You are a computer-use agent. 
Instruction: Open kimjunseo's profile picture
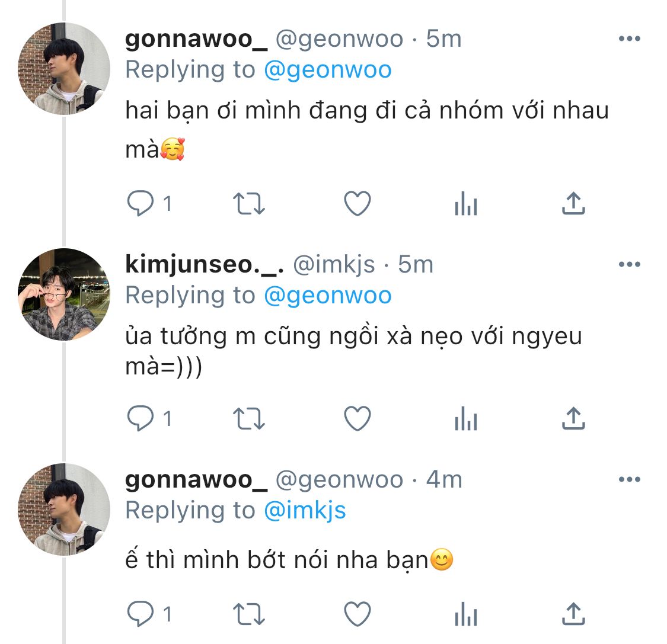(x=64, y=294)
